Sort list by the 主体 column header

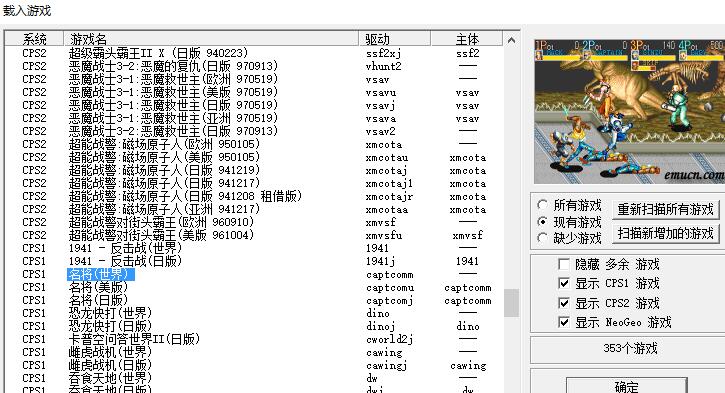pyautogui.click(x=467, y=39)
